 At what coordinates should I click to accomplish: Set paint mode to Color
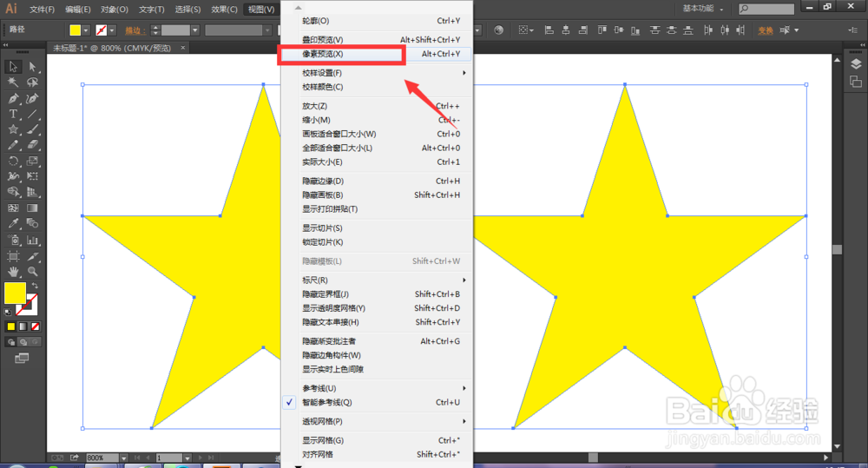(x=10, y=326)
